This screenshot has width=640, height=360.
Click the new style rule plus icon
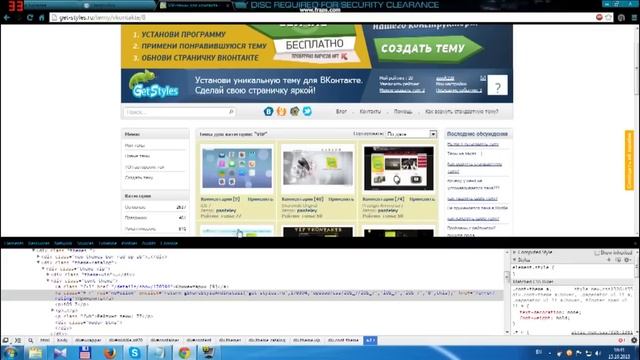click(609, 260)
